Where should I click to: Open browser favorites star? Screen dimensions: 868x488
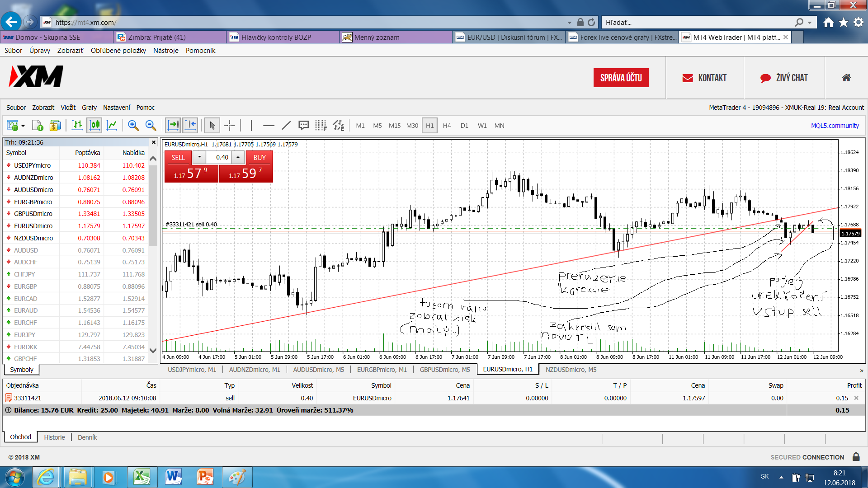tap(844, 22)
